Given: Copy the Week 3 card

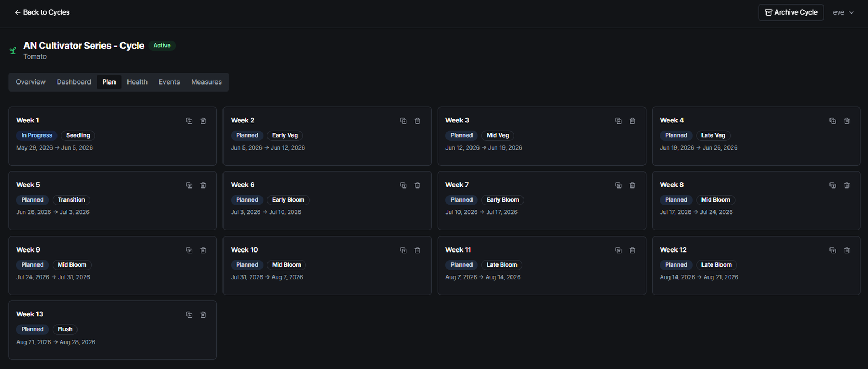Looking at the screenshot, I should tap(618, 121).
